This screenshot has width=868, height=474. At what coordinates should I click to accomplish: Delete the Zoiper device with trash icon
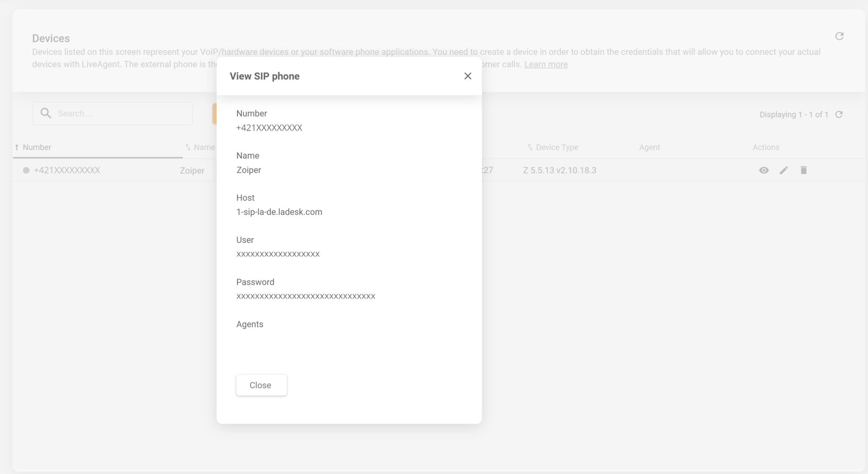(804, 170)
